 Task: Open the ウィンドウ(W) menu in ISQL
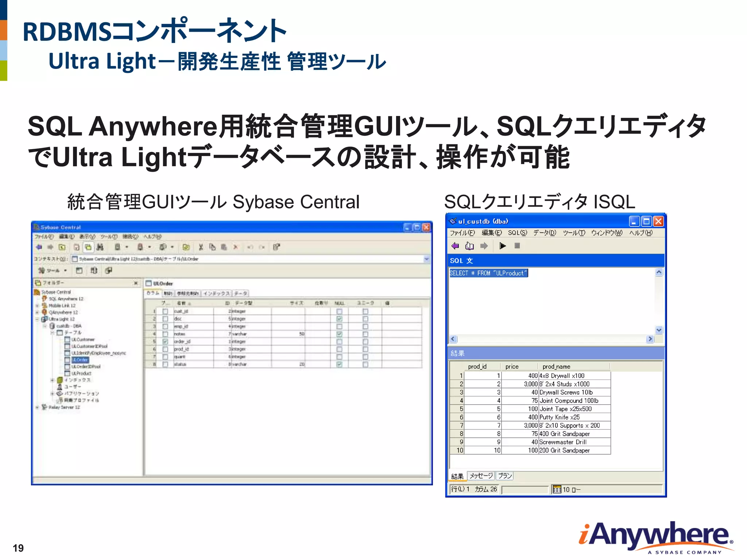(607, 233)
